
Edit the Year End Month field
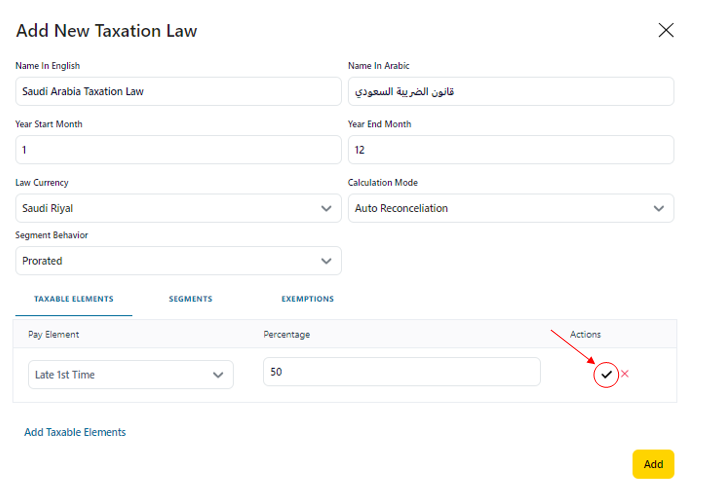(x=510, y=150)
